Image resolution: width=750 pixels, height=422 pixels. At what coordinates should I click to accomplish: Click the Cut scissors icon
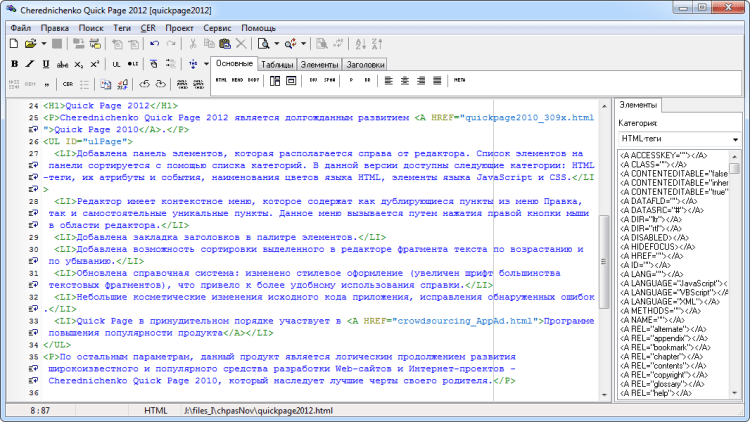point(191,44)
